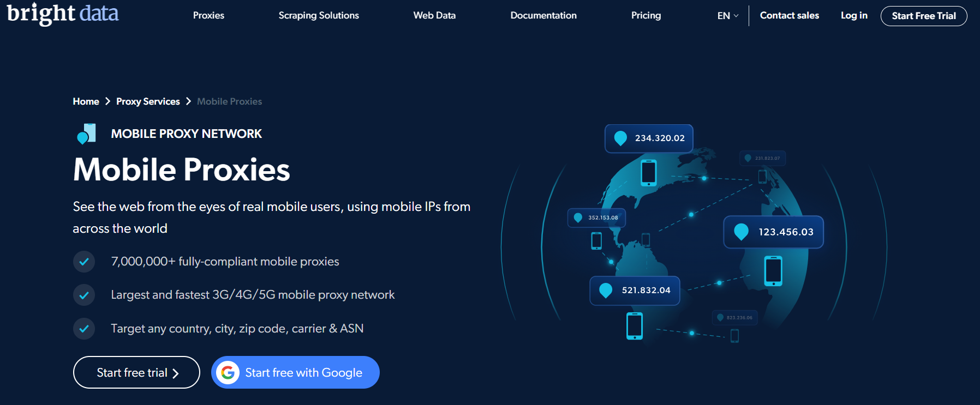Open the Proxies menu

tap(208, 15)
